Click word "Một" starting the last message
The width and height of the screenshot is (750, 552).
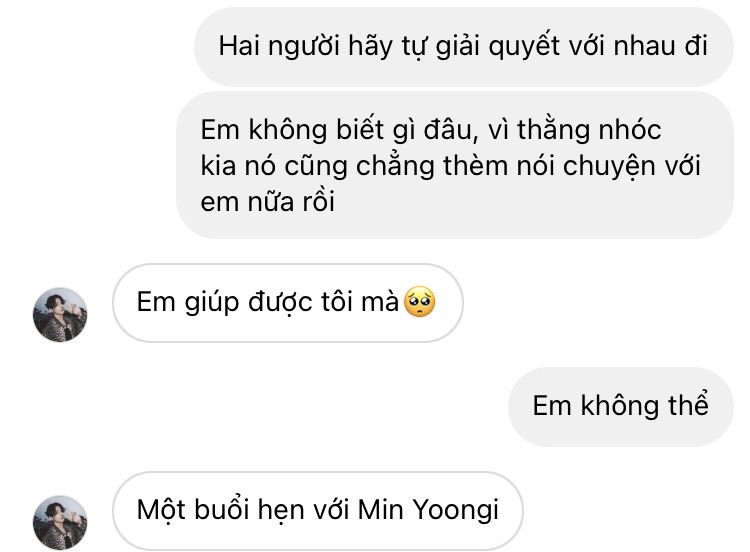coord(162,510)
